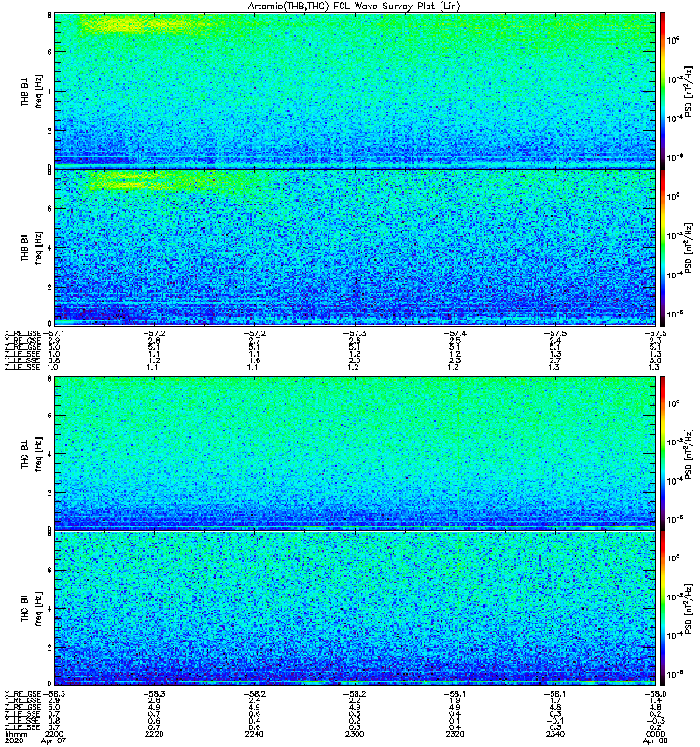
Task: Click the PSD [nT²/Hz] label beside the THB B⊥ color bar
Action: pos(688,92)
